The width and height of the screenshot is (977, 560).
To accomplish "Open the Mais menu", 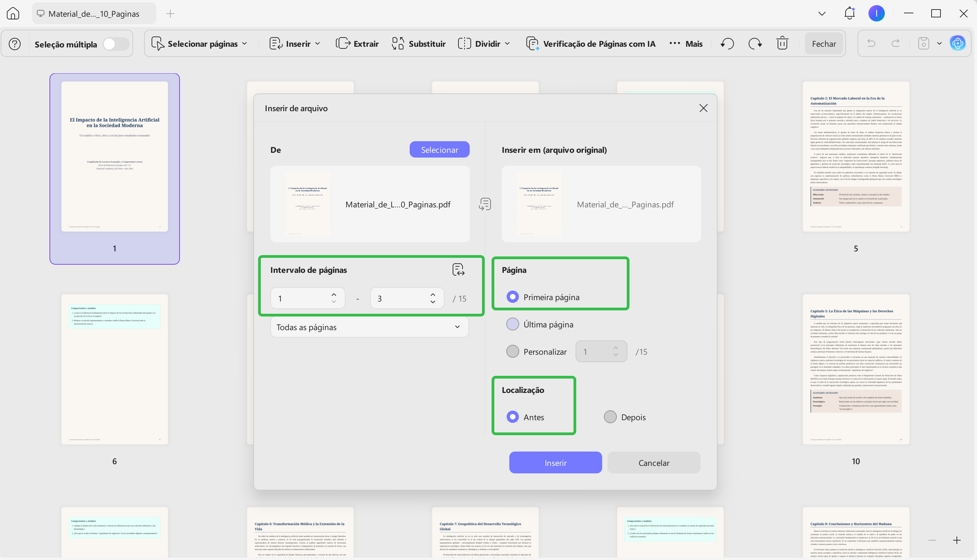I will click(x=686, y=43).
